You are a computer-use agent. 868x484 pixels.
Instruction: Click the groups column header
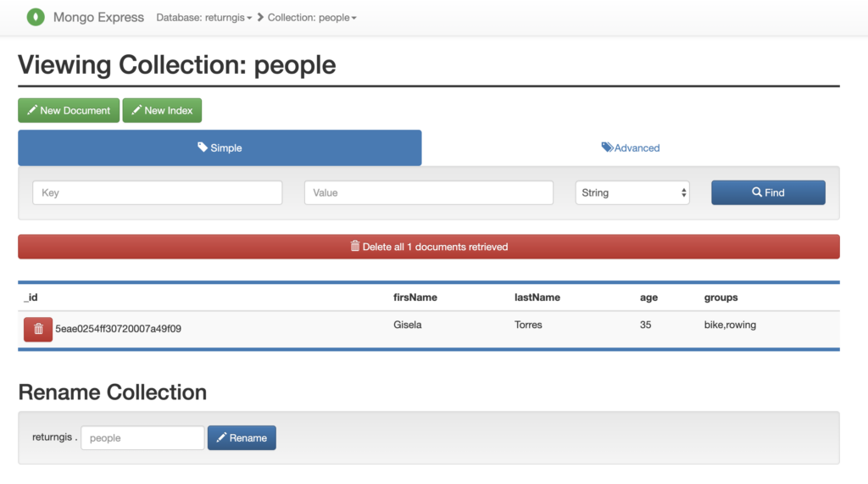point(721,298)
